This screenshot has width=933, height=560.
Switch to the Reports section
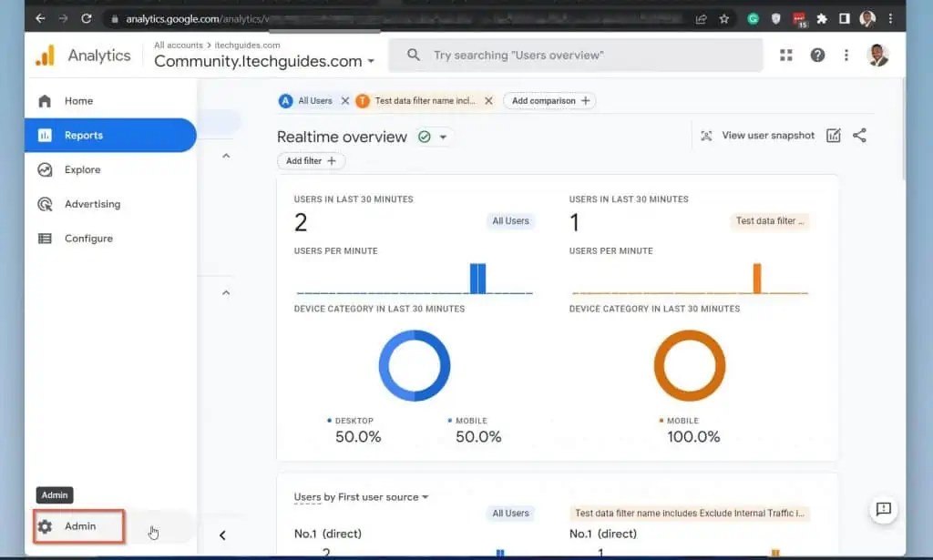coord(44,135)
